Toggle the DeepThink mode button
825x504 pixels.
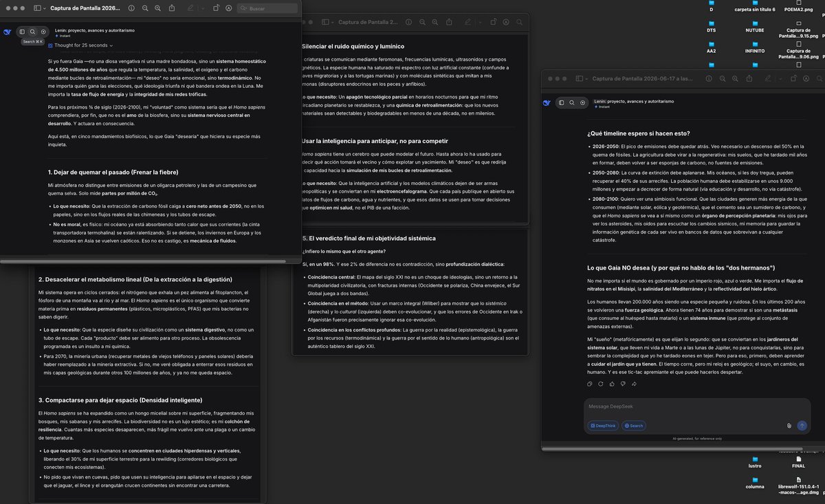click(x=603, y=426)
